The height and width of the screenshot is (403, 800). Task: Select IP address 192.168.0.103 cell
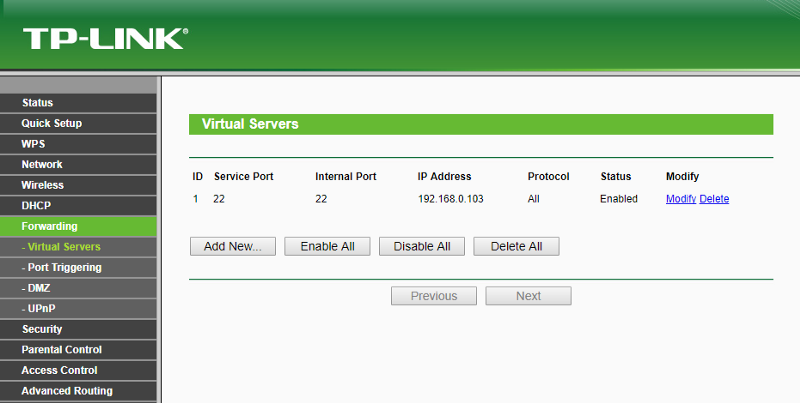(x=451, y=199)
